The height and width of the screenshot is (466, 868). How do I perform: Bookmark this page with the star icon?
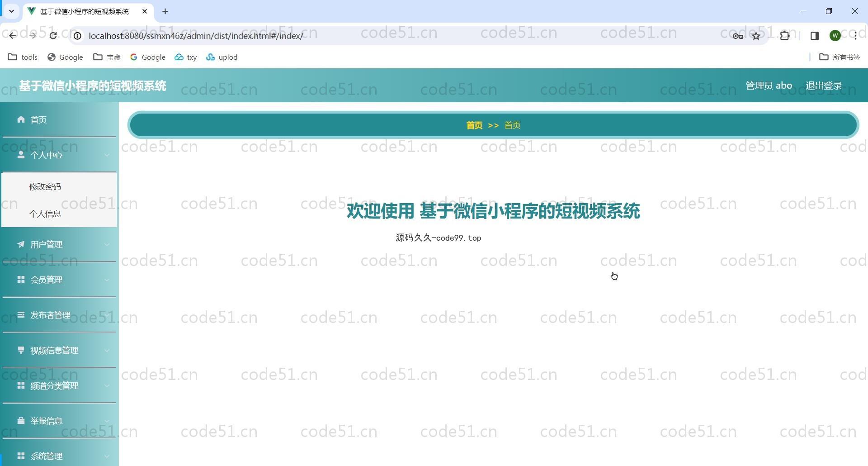coord(756,36)
